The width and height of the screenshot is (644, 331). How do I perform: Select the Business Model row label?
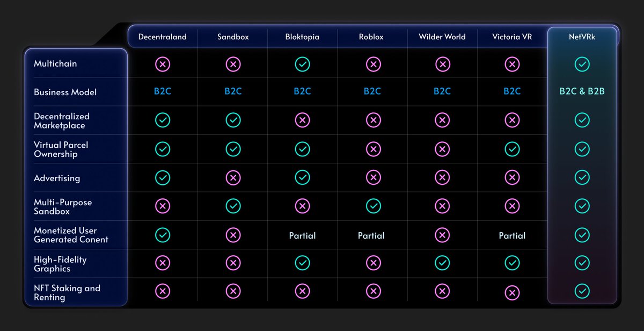65,92
